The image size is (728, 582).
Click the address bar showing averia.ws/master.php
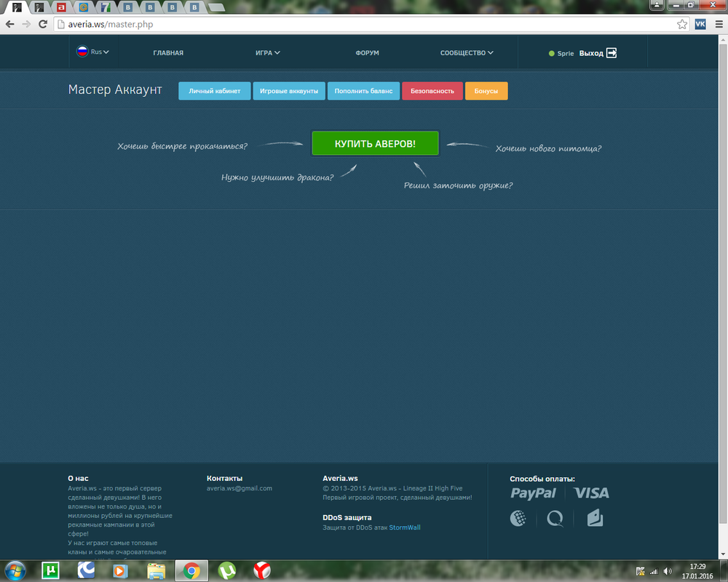point(364,24)
